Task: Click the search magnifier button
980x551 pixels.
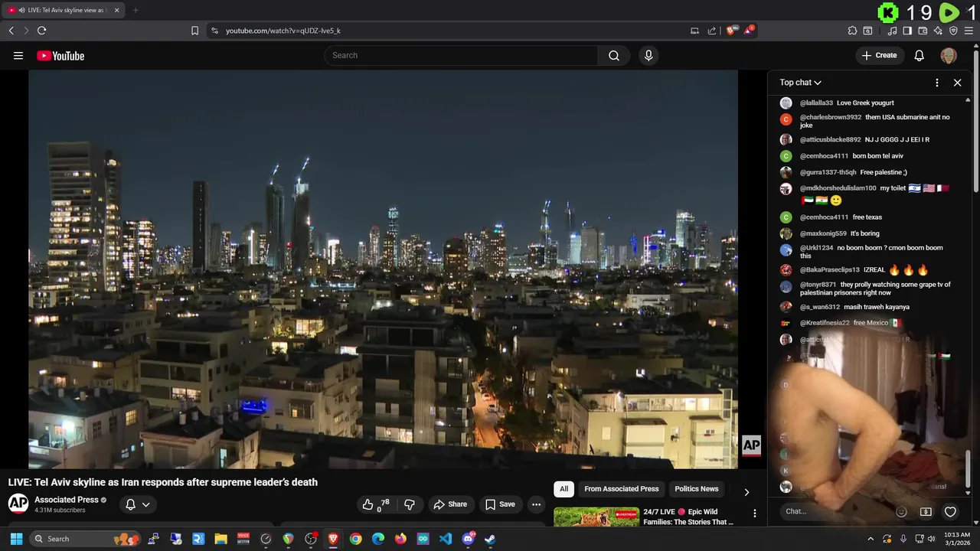Action: click(614, 55)
